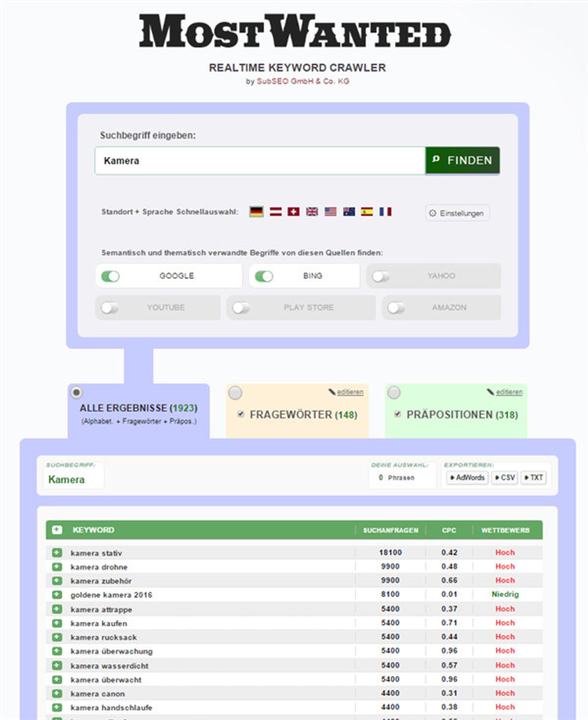Open the Präpositionen (318) tab
This screenshot has width=588, height=720.
(x=456, y=411)
